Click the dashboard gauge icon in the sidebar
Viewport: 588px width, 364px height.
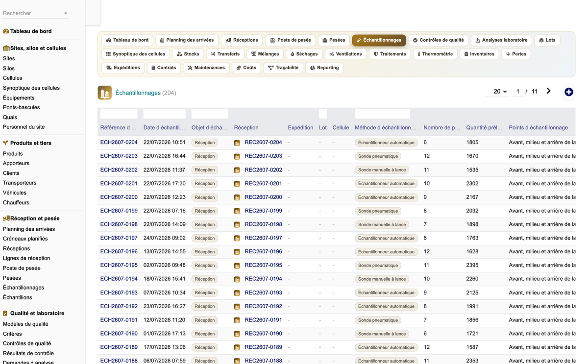click(x=6, y=31)
